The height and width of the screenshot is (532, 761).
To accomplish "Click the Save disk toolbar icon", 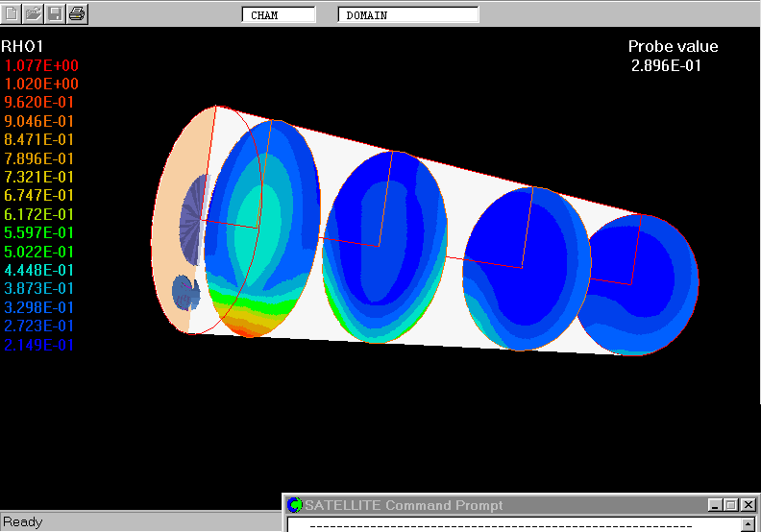I will click(56, 13).
